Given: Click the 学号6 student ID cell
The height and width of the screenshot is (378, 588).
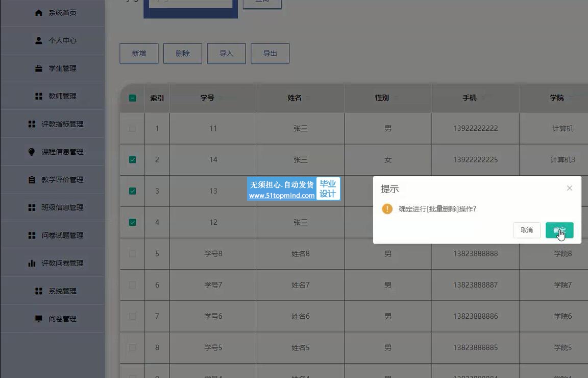Looking at the screenshot, I should [213, 316].
